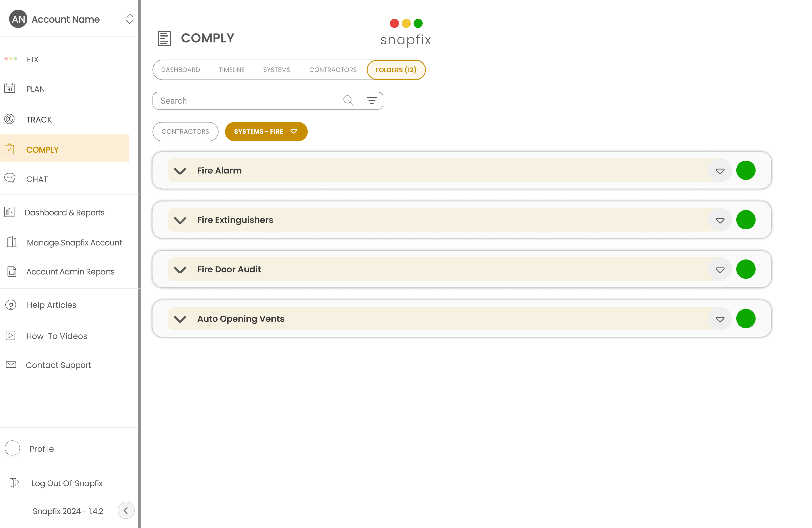
Task: Open Help Articles link
Action: [x=51, y=305]
